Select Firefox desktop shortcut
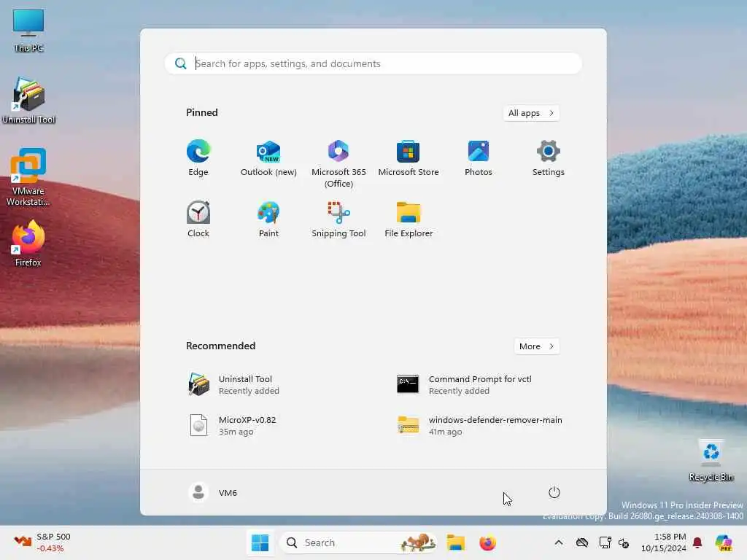Image resolution: width=747 pixels, height=560 pixels. tap(28, 244)
